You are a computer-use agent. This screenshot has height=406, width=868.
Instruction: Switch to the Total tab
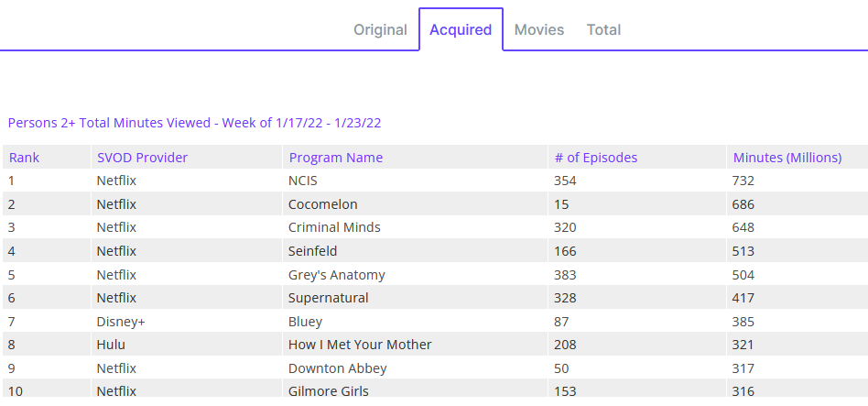(x=603, y=29)
